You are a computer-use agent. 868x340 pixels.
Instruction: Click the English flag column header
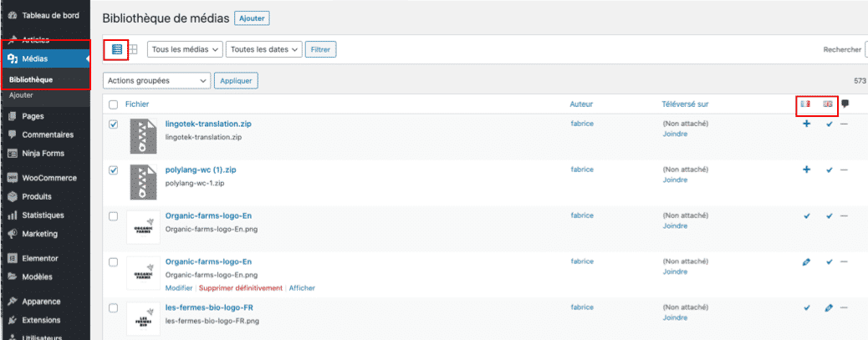(828, 104)
